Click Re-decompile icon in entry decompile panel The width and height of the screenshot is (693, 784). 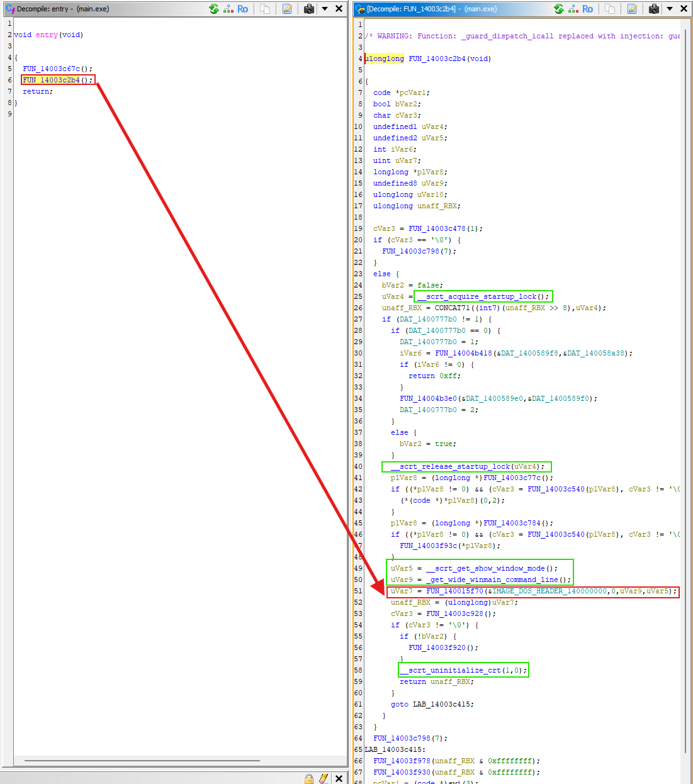pyautogui.click(x=214, y=9)
